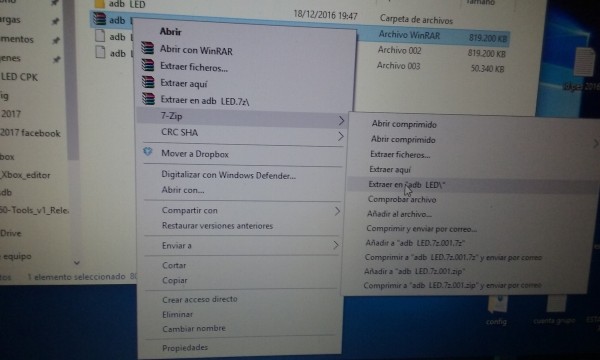The image size is (600, 360).
Task: Click Dropbox icon beside Mover a Dropbox
Action: click(x=148, y=152)
